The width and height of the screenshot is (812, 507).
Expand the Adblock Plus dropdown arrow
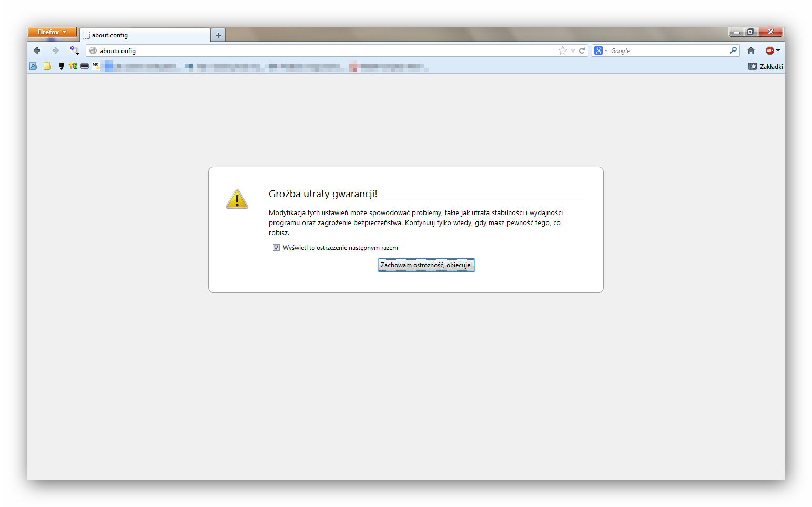pos(778,50)
